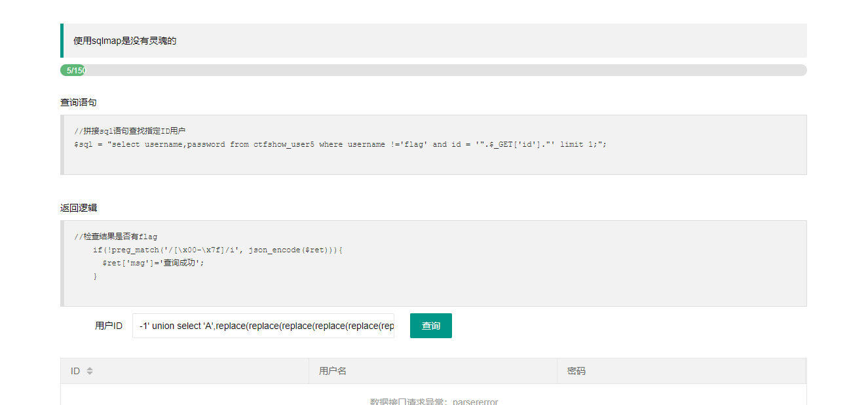The image size is (868, 405).
Task: Click the $ret['msg'] 查询成功 code line
Action: pyautogui.click(x=153, y=263)
